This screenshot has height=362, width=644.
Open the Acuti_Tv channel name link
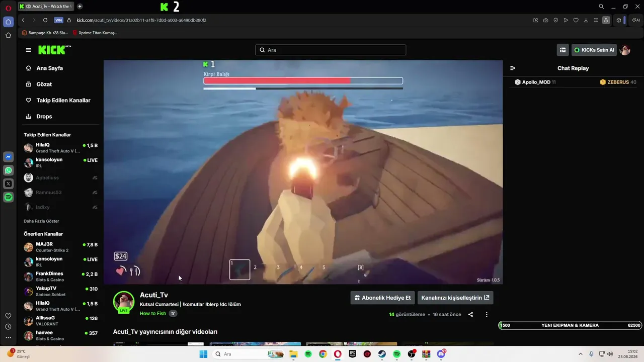(154, 295)
